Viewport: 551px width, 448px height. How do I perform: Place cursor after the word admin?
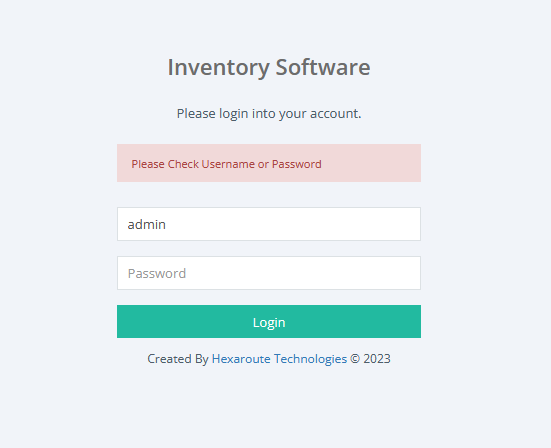point(167,224)
